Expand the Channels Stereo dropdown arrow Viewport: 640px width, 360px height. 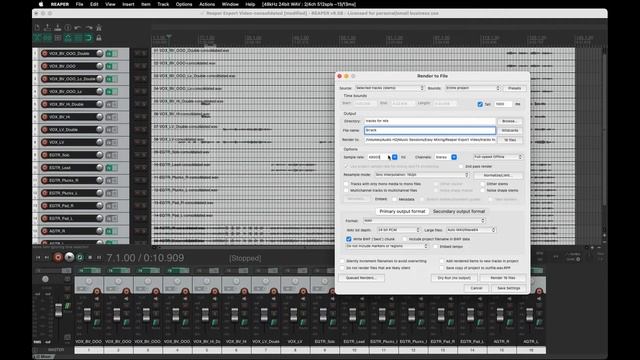(454, 157)
